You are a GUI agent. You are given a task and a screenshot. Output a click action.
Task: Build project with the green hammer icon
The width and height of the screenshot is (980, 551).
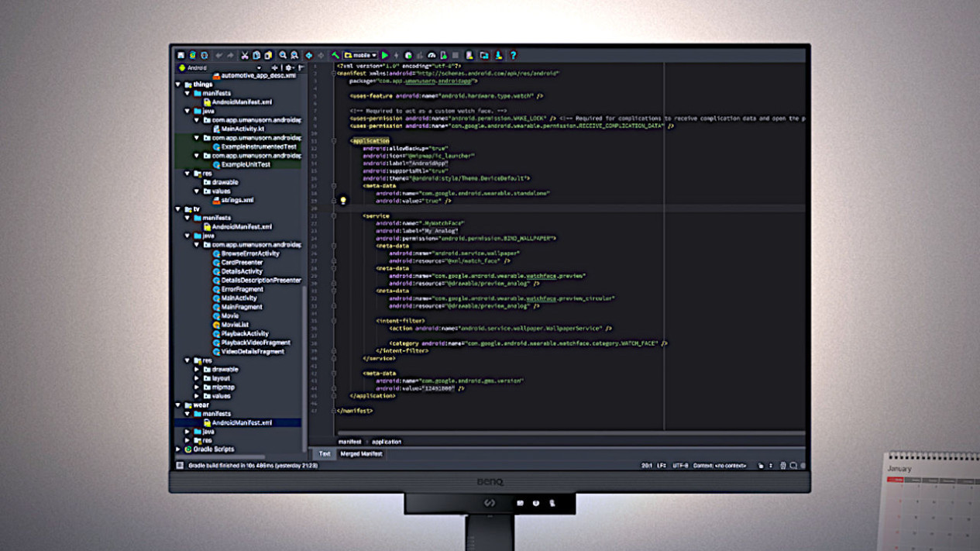pyautogui.click(x=335, y=56)
